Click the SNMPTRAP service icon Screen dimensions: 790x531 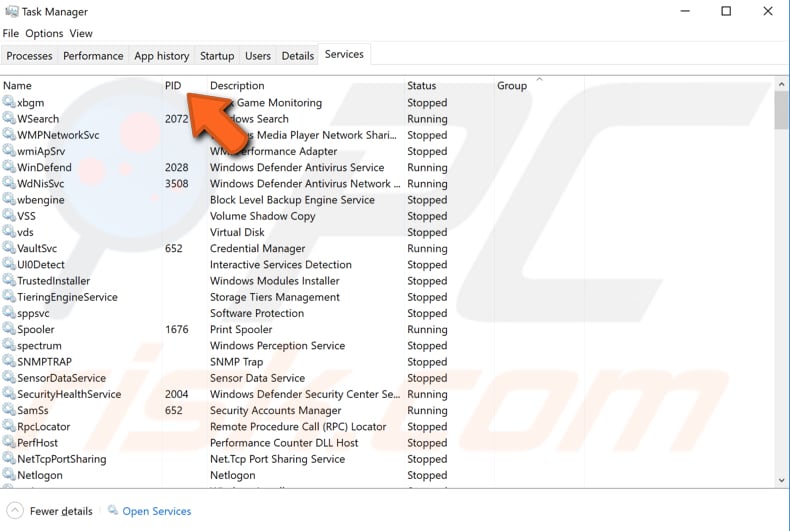pyautogui.click(x=9, y=361)
